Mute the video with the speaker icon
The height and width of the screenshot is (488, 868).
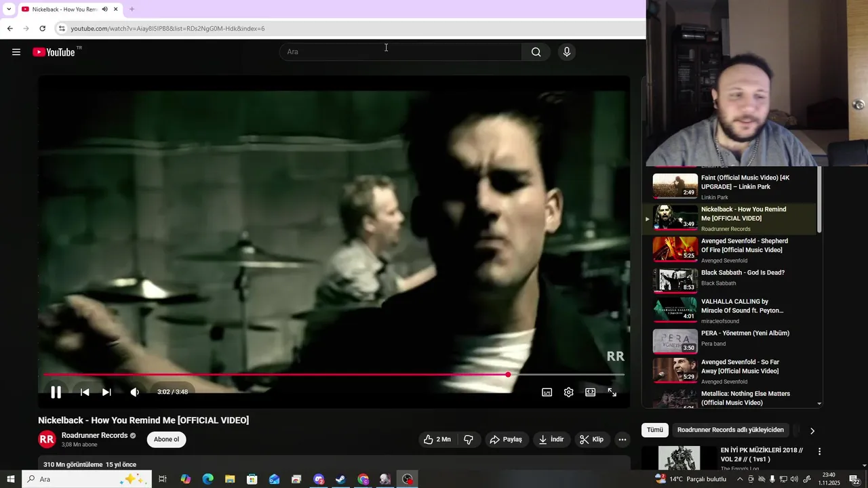[x=135, y=392]
